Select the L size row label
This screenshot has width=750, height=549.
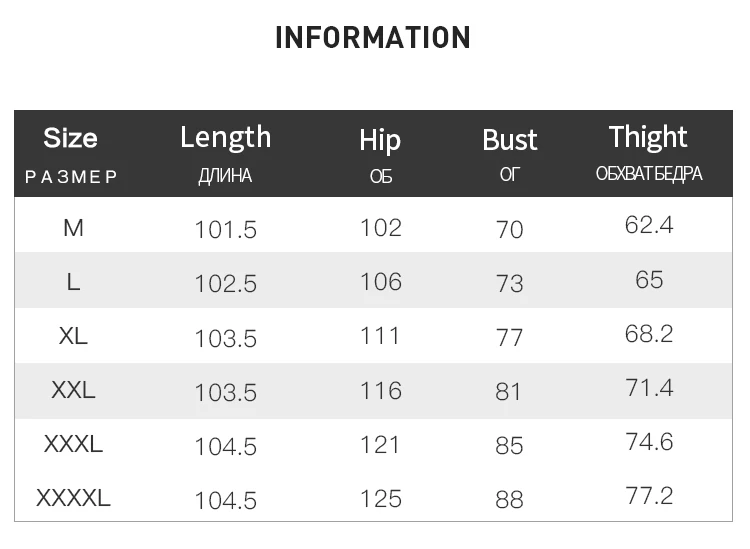73,282
